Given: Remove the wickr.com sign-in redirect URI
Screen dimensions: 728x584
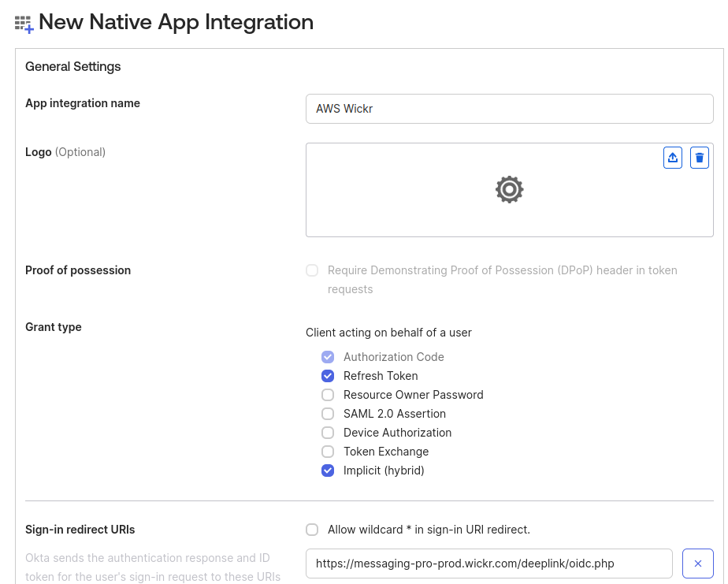Looking at the screenshot, I should point(697,564).
